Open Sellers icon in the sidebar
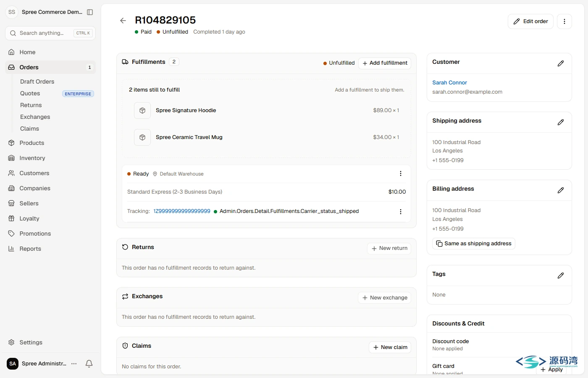This screenshot has height=378, width=588. pos(11,203)
